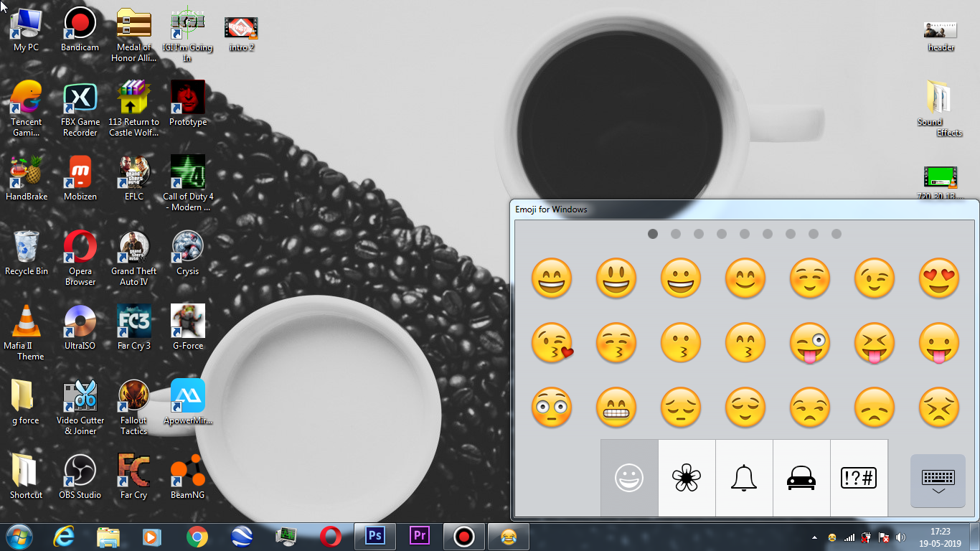This screenshot has height=551, width=980.
Task: Switch to the car travel emoji category
Action: coord(801,477)
